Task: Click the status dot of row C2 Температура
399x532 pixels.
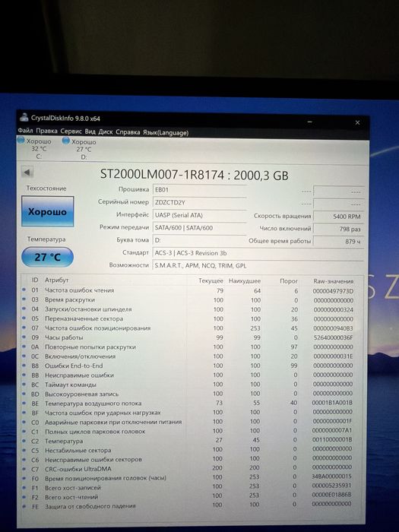Action: click(x=24, y=440)
